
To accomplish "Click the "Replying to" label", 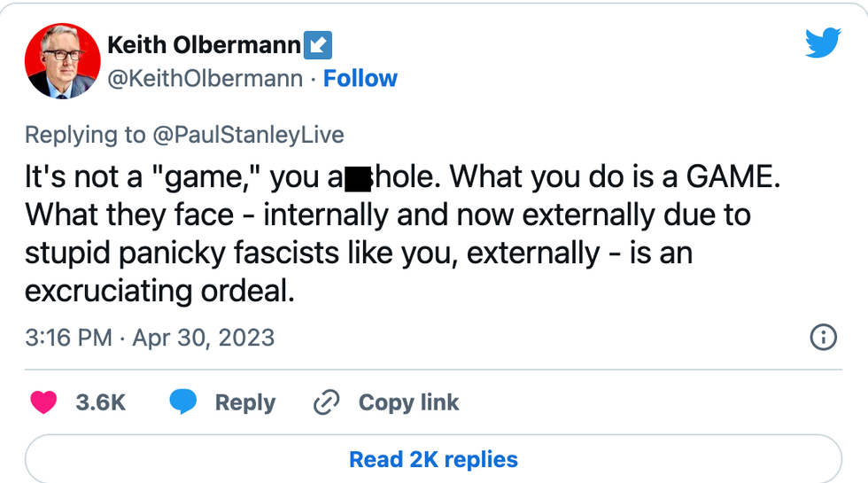I will (85, 135).
